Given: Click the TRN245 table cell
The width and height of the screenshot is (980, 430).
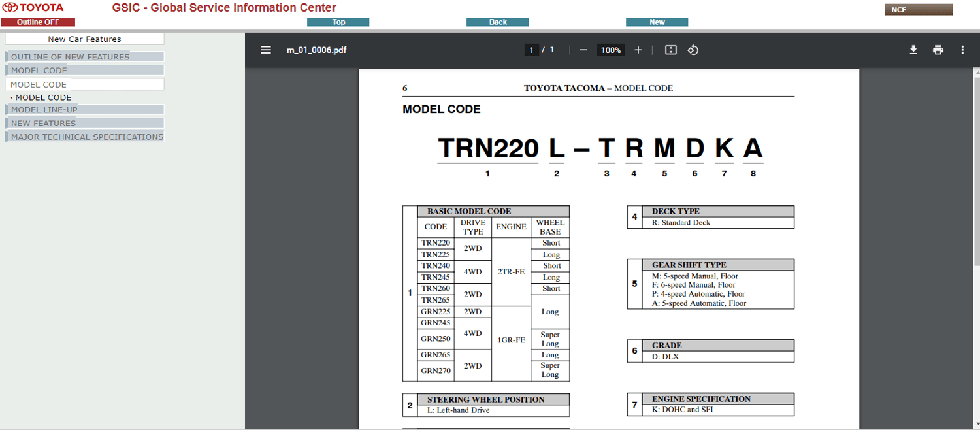Looking at the screenshot, I should (436, 277).
